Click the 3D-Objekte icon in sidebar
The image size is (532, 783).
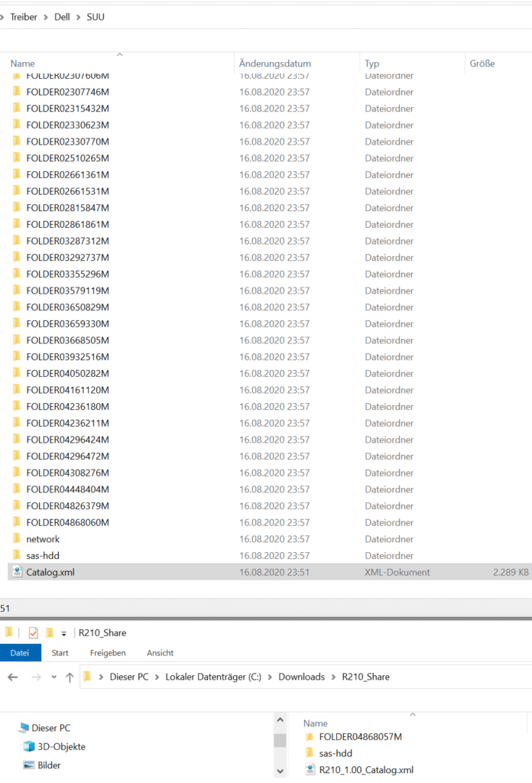(29, 746)
